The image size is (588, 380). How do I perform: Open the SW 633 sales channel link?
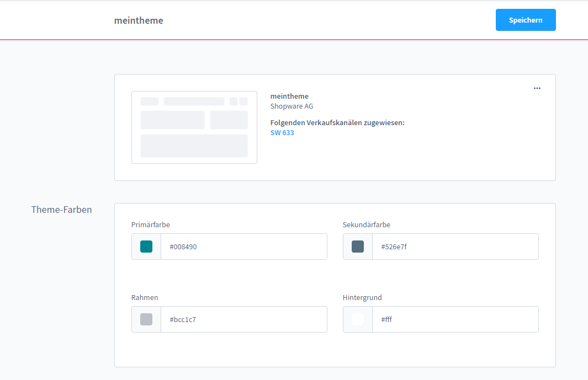(282, 133)
